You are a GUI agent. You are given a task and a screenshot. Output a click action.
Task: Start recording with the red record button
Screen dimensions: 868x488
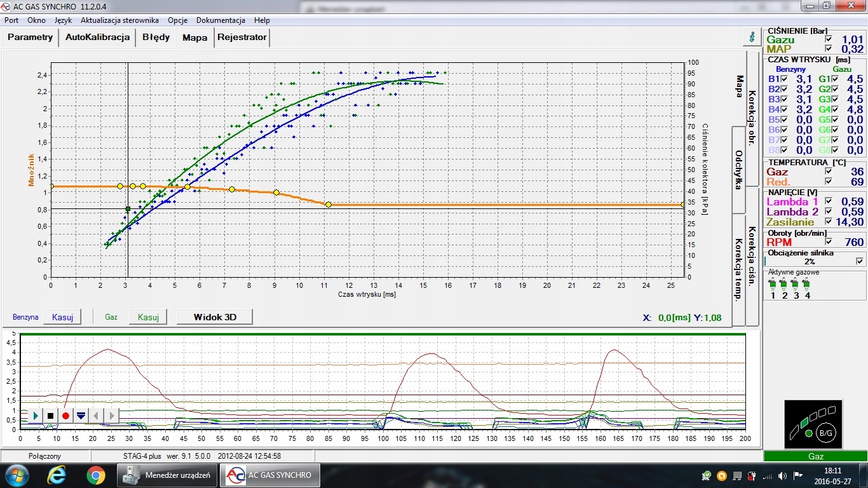[65, 416]
